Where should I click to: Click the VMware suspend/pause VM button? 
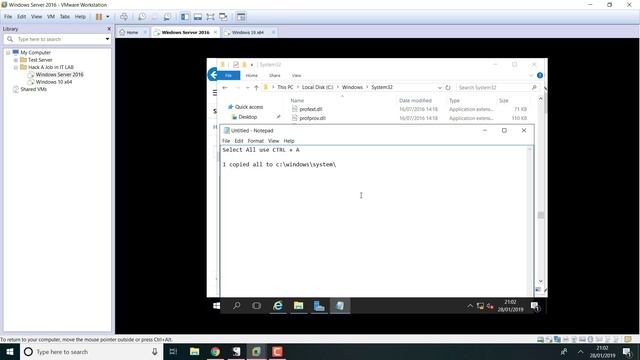coord(99,17)
